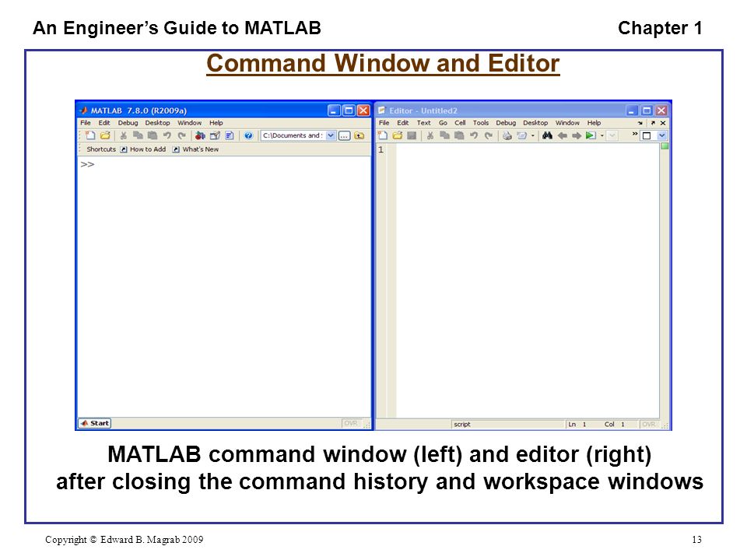This screenshot has width=747, height=560.
Task: Click blue Help question mark icon
Action: (248, 135)
